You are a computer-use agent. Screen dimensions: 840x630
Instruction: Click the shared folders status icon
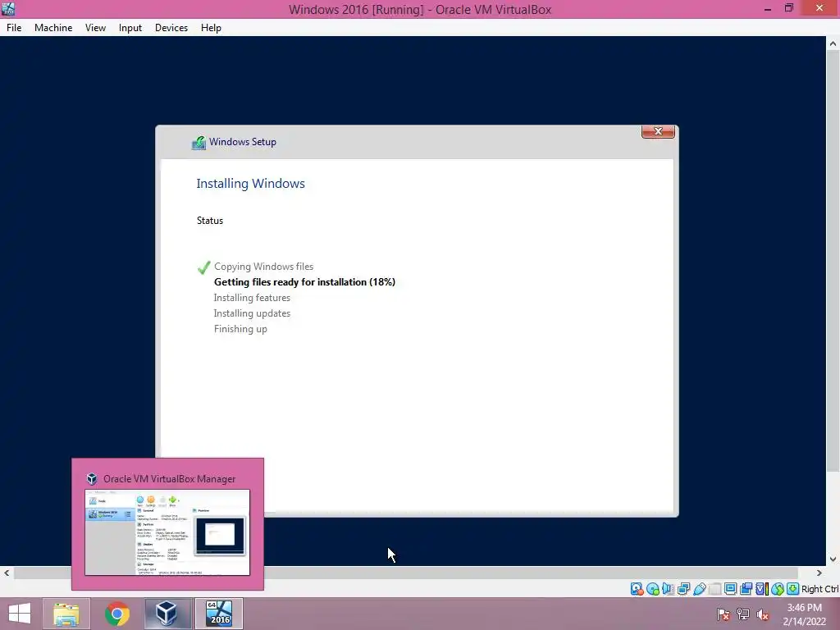pyautogui.click(x=714, y=589)
